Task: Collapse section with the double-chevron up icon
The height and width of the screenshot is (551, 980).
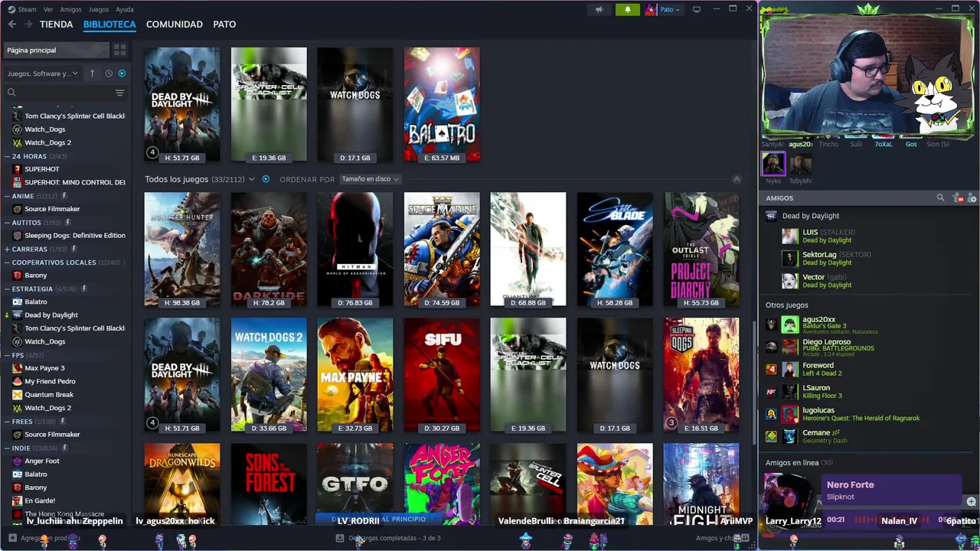Action: [x=737, y=179]
